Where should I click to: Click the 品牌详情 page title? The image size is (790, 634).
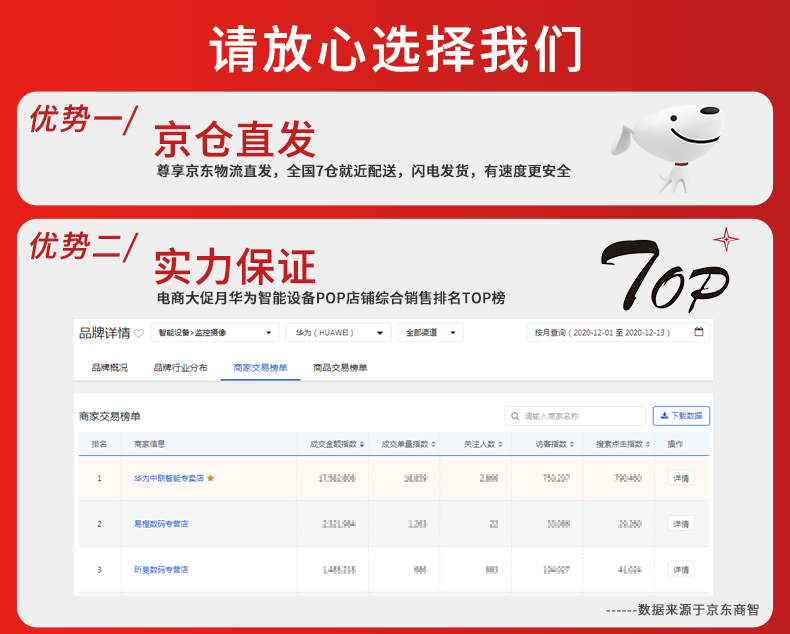click(104, 333)
